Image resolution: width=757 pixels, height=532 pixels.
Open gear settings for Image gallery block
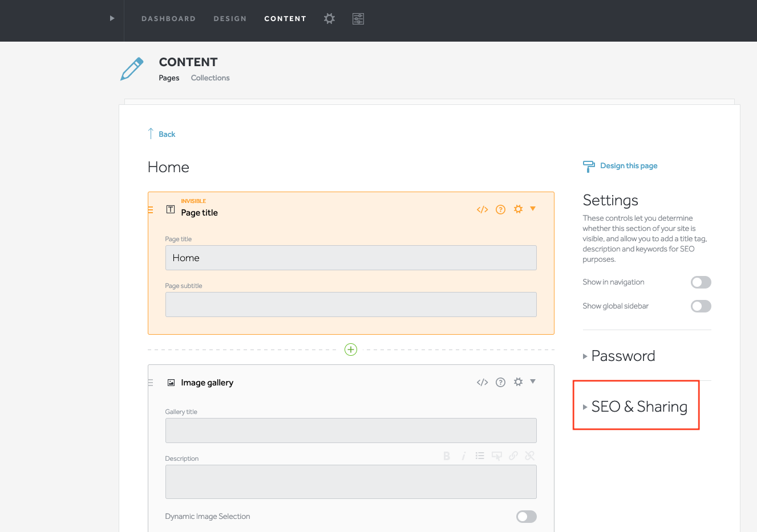[x=518, y=382]
